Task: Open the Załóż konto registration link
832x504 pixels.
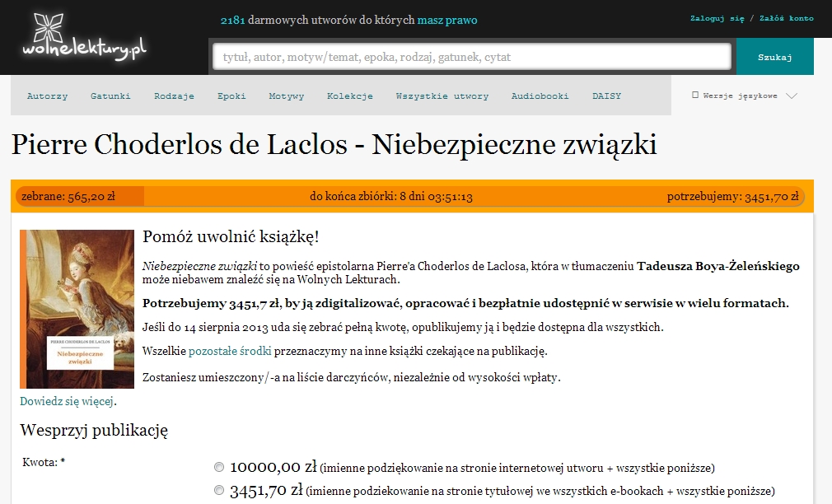Action: 787,18
